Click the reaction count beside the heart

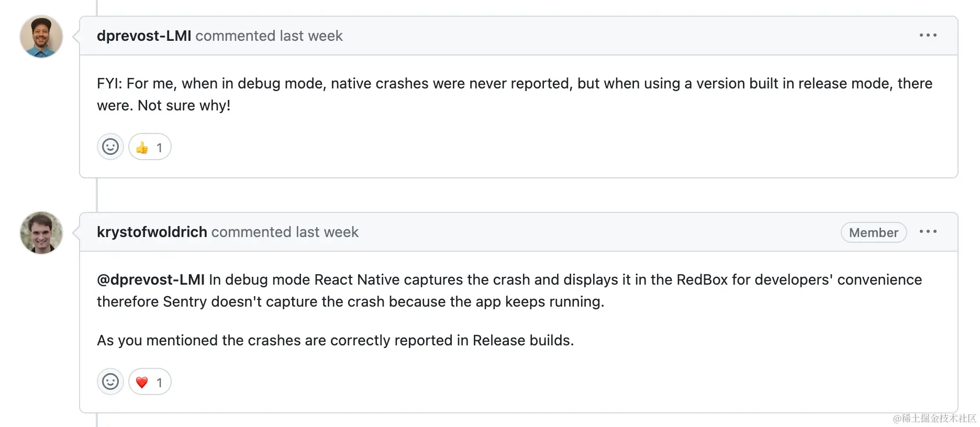160,381
